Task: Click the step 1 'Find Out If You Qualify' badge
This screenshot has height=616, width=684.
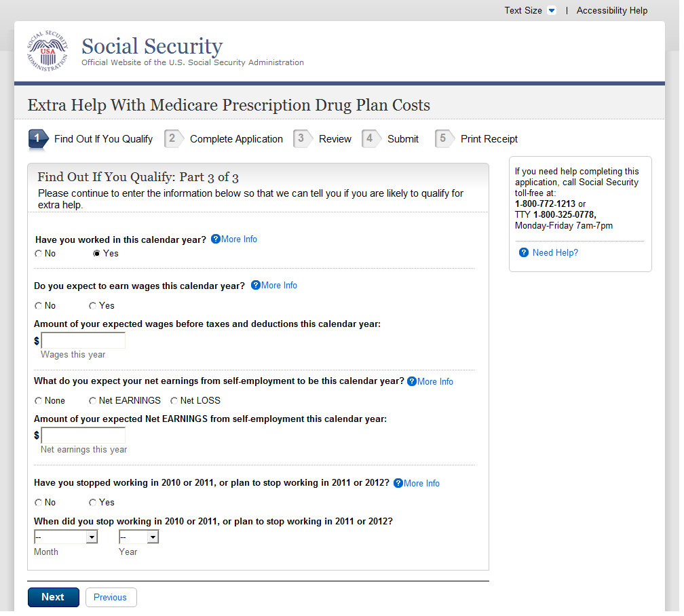Action: click(x=38, y=139)
